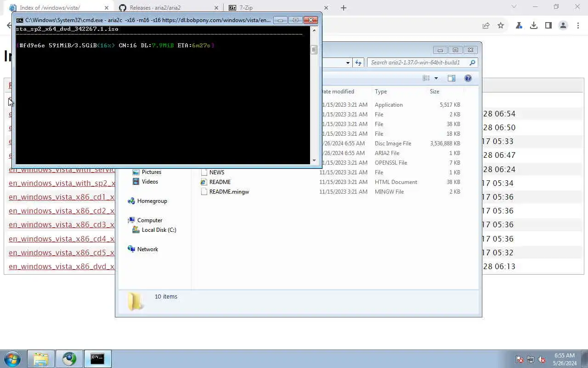Select the NEWS file in Explorer
This screenshot has height=368, width=588.
coord(217,172)
